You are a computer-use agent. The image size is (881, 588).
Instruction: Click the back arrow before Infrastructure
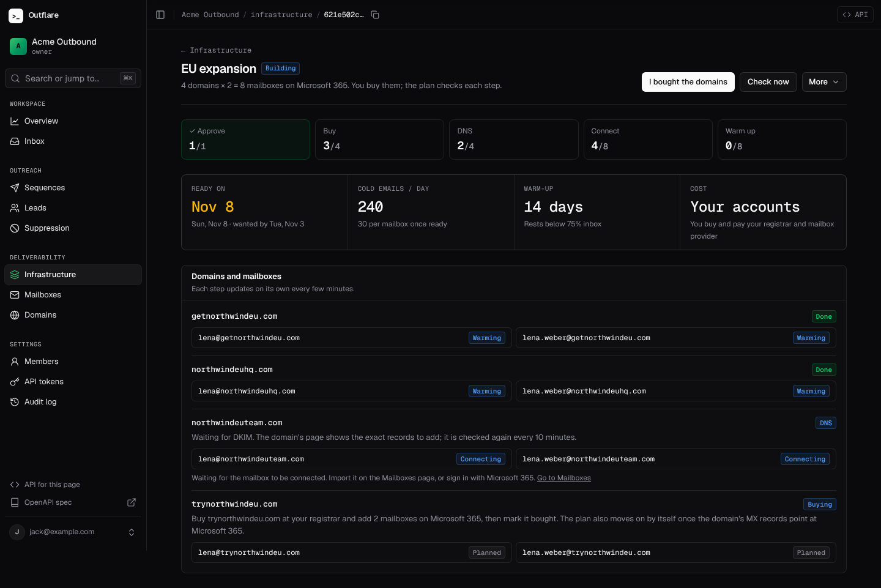[184, 51]
